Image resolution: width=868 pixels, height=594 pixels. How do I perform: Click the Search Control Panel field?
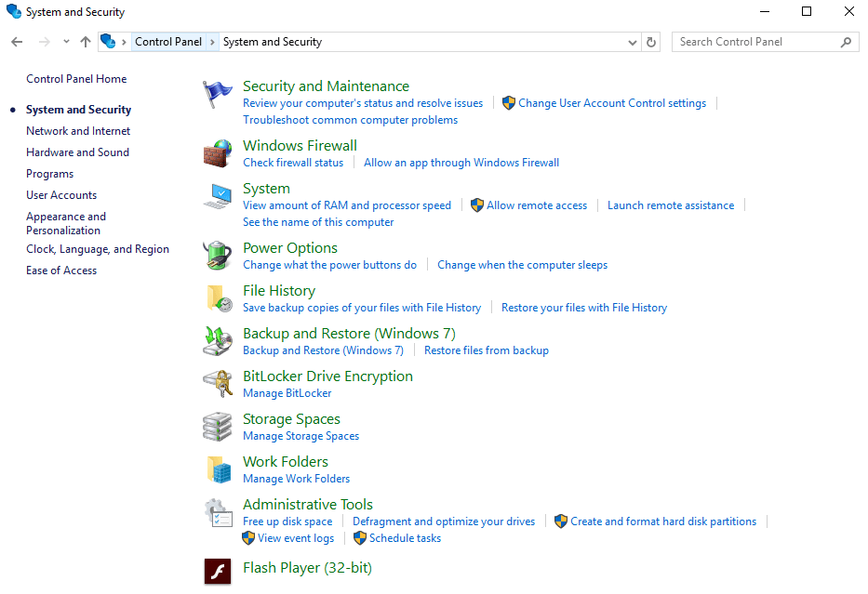756,42
